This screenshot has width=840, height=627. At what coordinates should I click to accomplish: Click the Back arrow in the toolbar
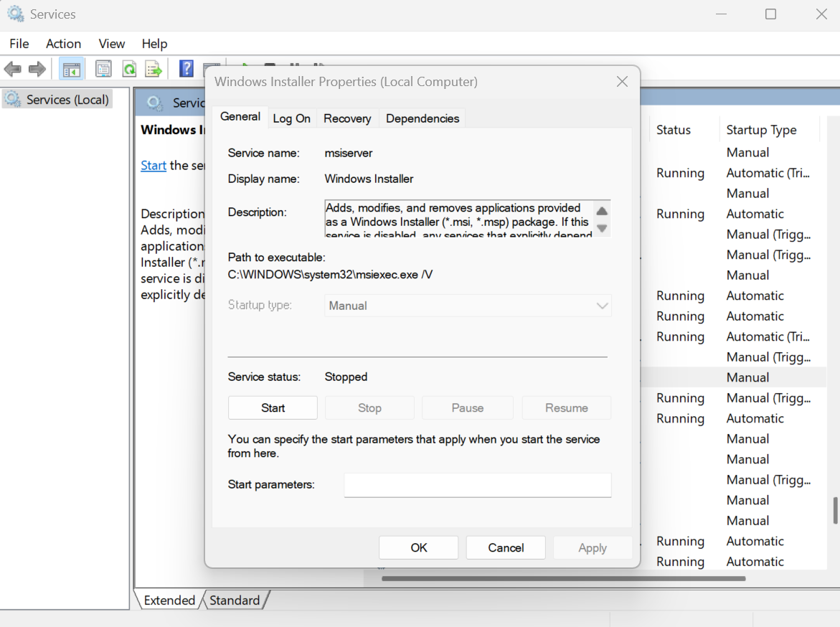[12, 69]
